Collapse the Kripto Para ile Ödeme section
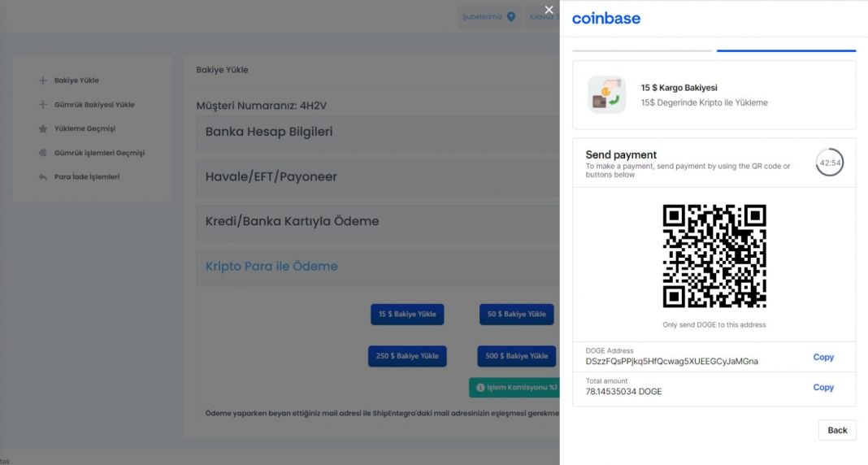868x465 pixels. pyautogui.click(x=378, y=267)
